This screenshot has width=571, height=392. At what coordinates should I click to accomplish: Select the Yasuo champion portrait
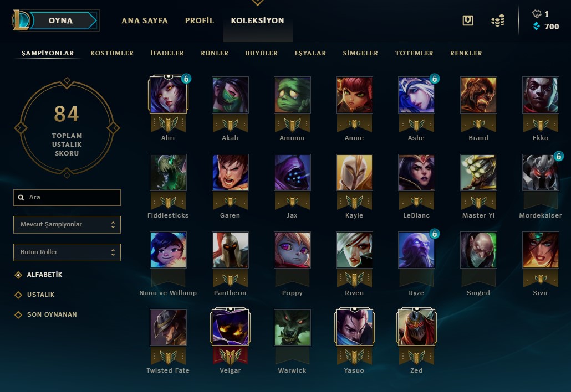pyautogui.click(x=354, y=327)
